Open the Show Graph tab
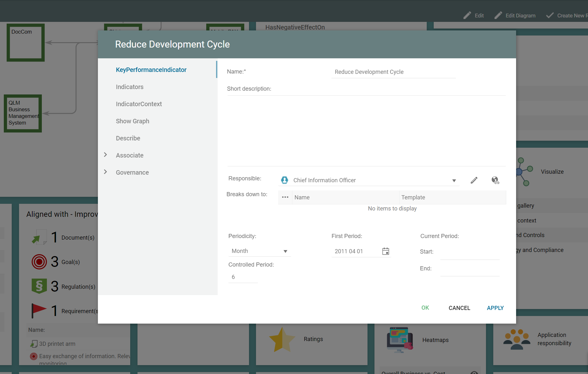The height and width of the screenshot is (374, 588). tap(132, 121)
